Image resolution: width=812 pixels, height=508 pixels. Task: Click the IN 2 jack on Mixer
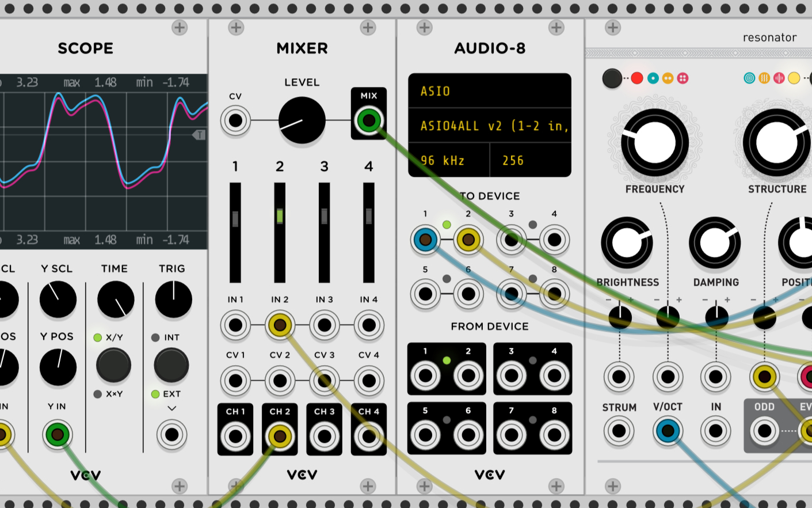click(x=280, y=325)
